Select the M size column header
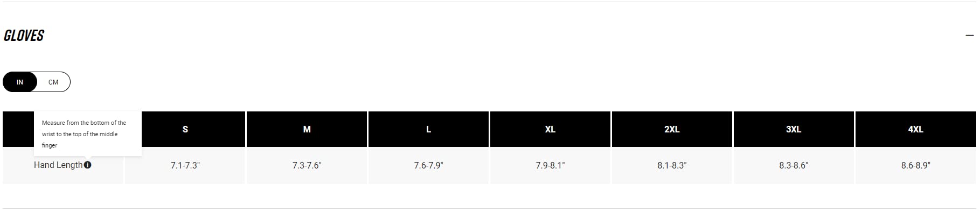The height and width of the screenshot is (211, 980). tap(307, 129)
